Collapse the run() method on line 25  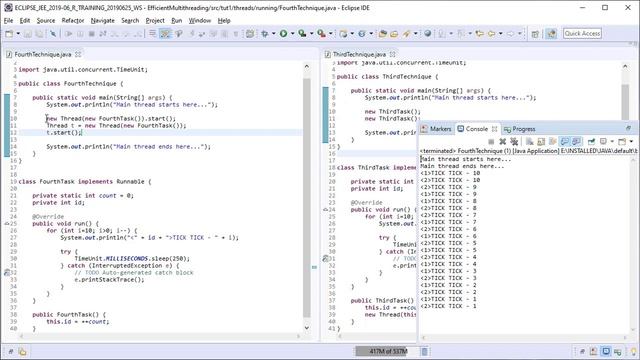pyautogui.click(x=7, y=224)
